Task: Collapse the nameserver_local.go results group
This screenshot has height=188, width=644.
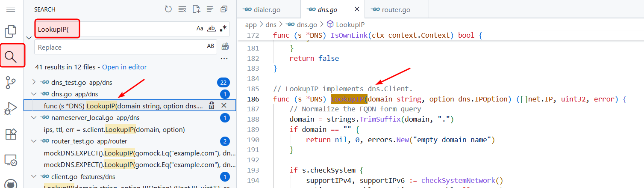Action: (x=34, y=117)
